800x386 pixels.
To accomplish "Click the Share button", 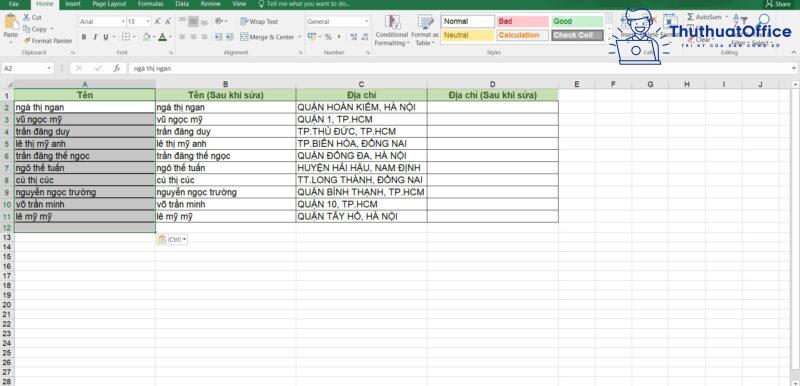I will [778, 4].
